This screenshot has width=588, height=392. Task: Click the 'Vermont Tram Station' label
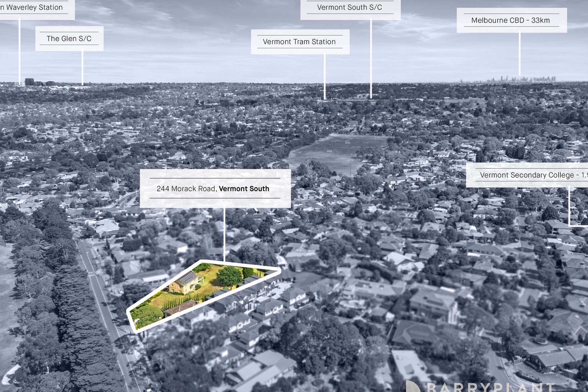[300, 42]
